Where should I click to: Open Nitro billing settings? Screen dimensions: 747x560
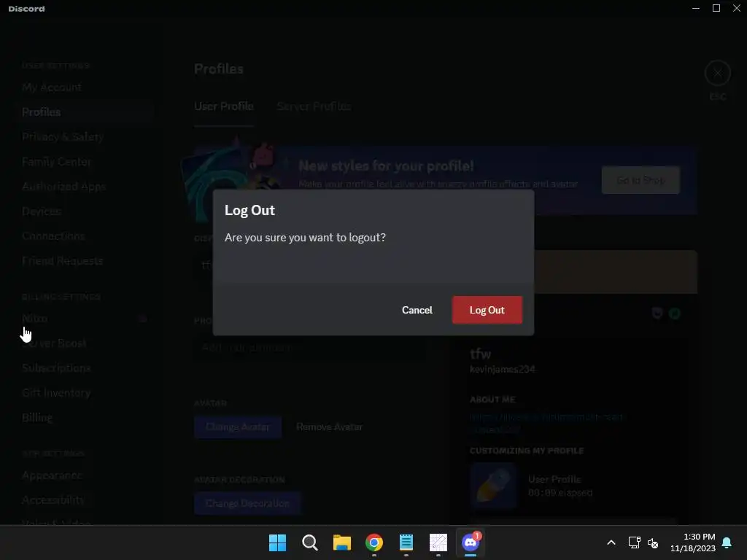pyautogui.click(x=35, y=318)
